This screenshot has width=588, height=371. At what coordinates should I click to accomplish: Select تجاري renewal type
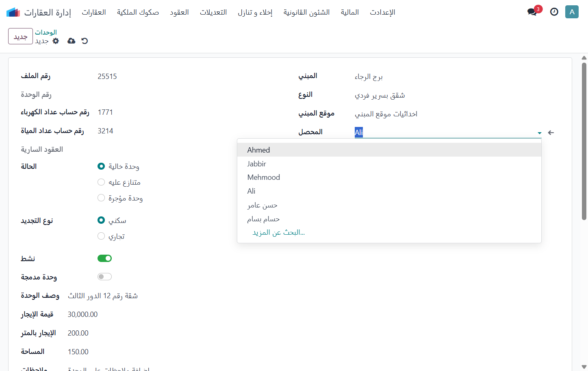[x=101, y=236]
